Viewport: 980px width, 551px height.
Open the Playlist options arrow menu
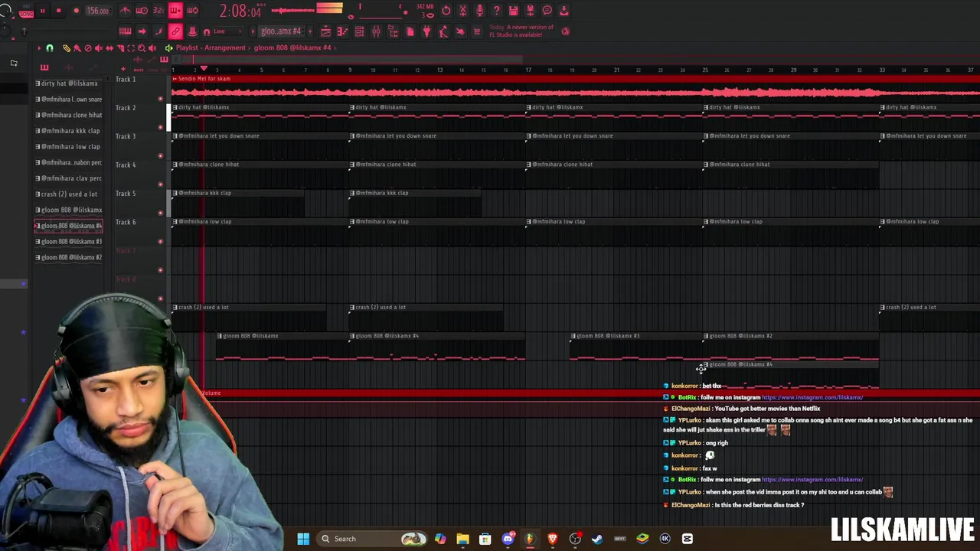click(40, 47)
